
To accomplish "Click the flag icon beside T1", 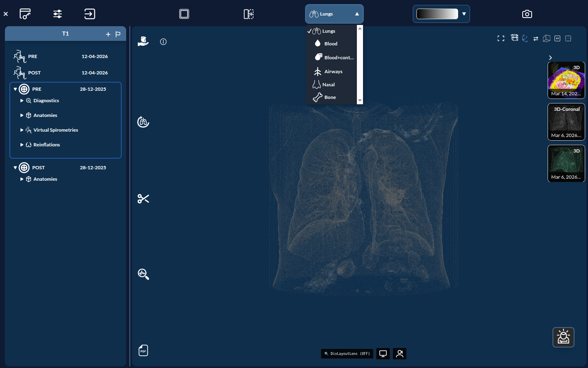I will 118,34.
